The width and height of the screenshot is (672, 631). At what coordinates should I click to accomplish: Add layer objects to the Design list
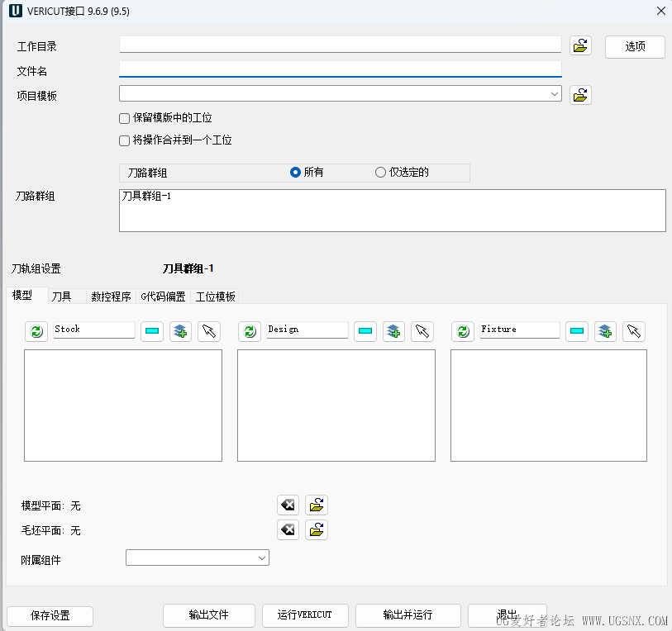click(393, 331)
